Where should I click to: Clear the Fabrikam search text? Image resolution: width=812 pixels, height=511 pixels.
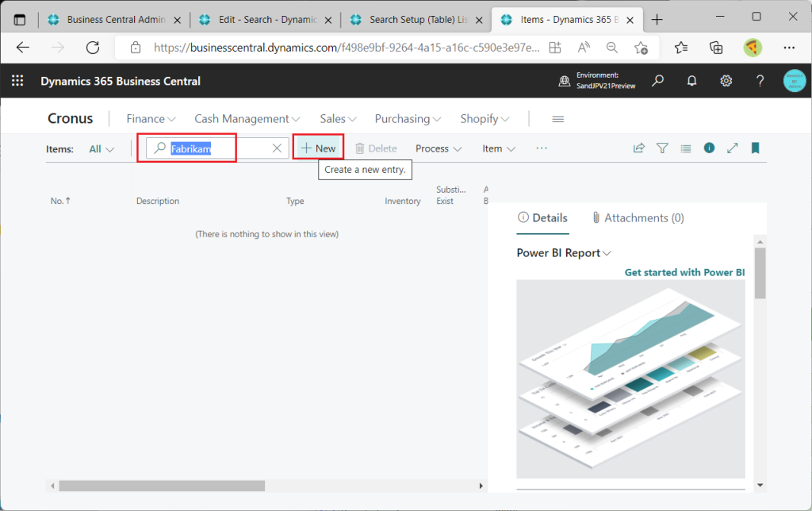[x=277, y=148]
